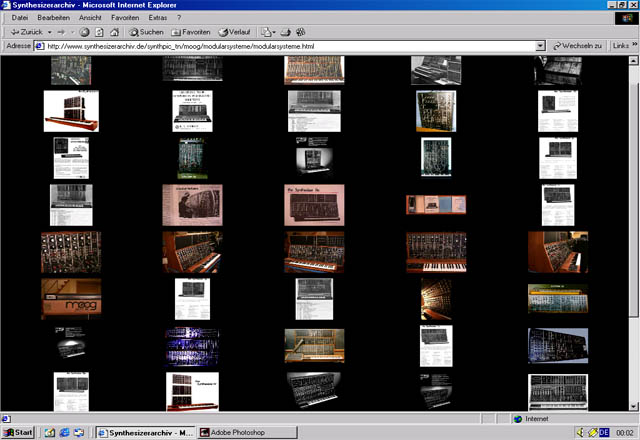The width and height of the screenshot is (640, 440).
Task: Open the Favoriten toolbar button
Action: [190, 32]
